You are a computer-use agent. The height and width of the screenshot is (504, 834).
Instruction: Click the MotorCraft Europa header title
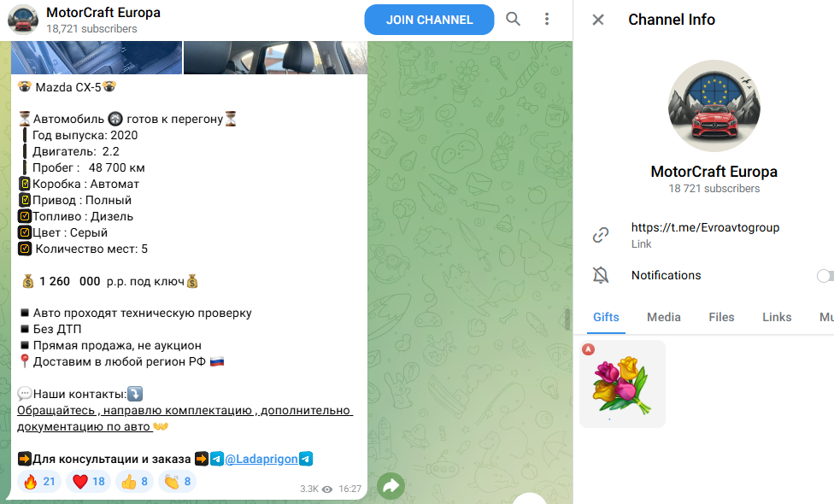point(103,12)
